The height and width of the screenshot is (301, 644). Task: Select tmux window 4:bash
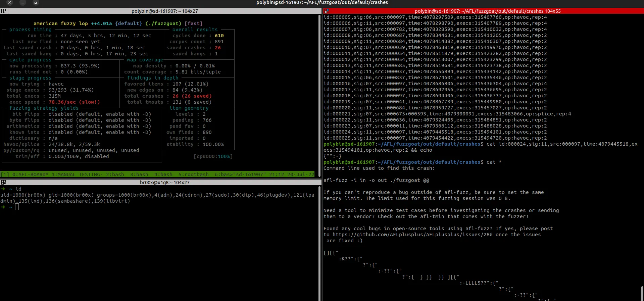163,174
